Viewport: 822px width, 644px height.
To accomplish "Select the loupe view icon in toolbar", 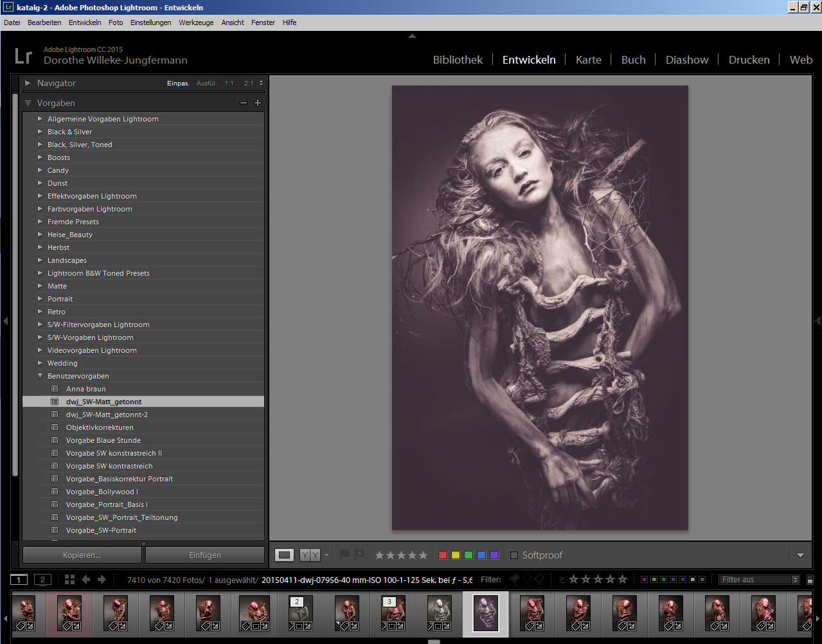I will pyautogui.click(x=285, y=555).
